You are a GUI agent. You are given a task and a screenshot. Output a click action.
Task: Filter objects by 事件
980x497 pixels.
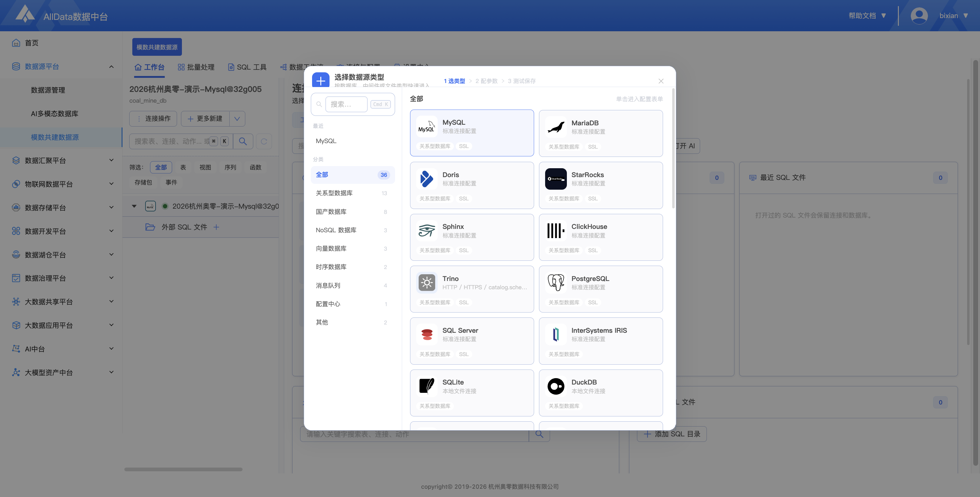171,182
